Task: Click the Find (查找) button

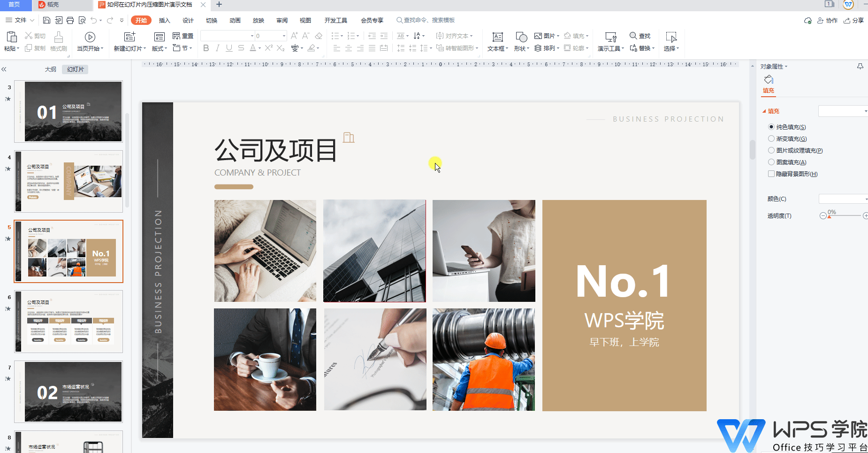Action: [640, 36]
